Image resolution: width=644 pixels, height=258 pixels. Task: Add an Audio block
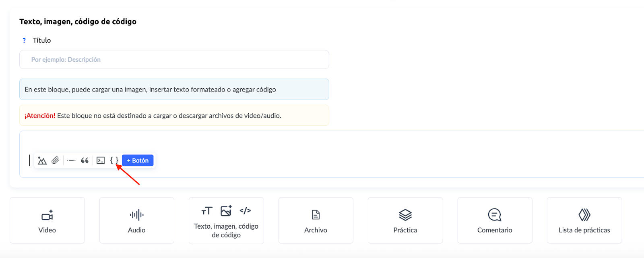tap(136, 220)
